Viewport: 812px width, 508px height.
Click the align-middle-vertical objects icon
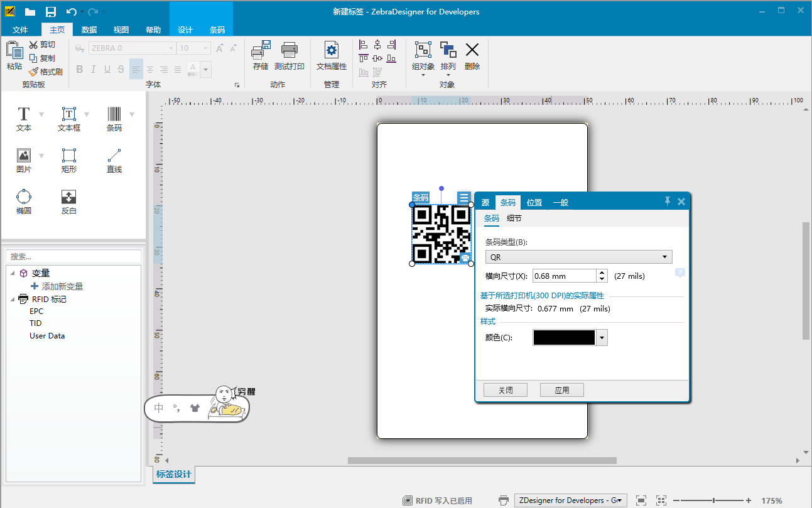point(377,58)
